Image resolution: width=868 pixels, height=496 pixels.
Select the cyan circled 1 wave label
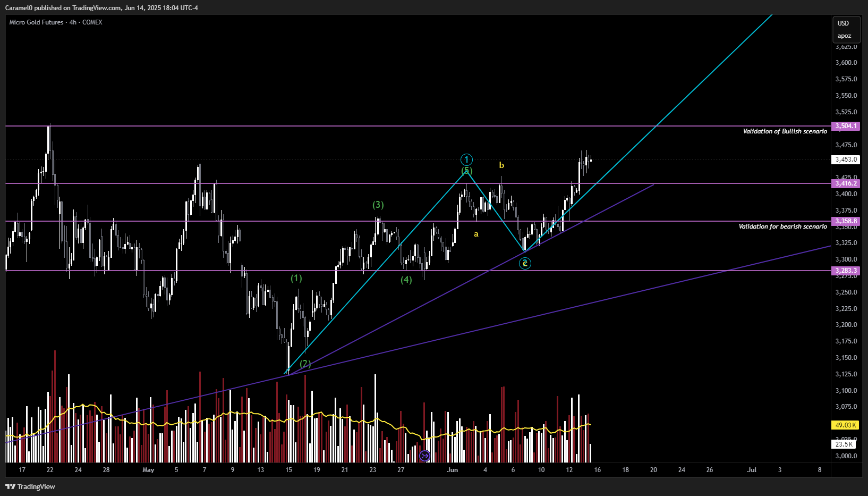point(466,159)
